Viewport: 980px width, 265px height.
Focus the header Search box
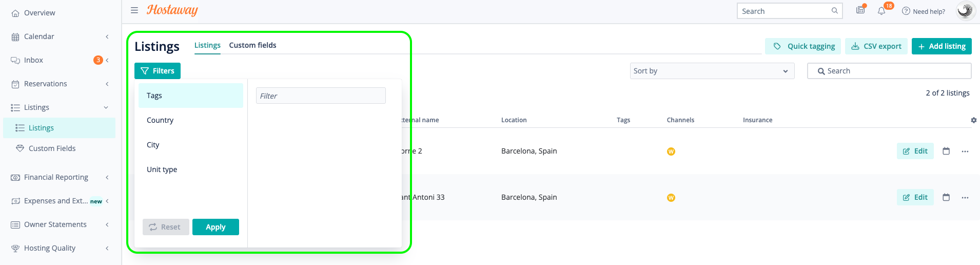(x=790, y=11)
